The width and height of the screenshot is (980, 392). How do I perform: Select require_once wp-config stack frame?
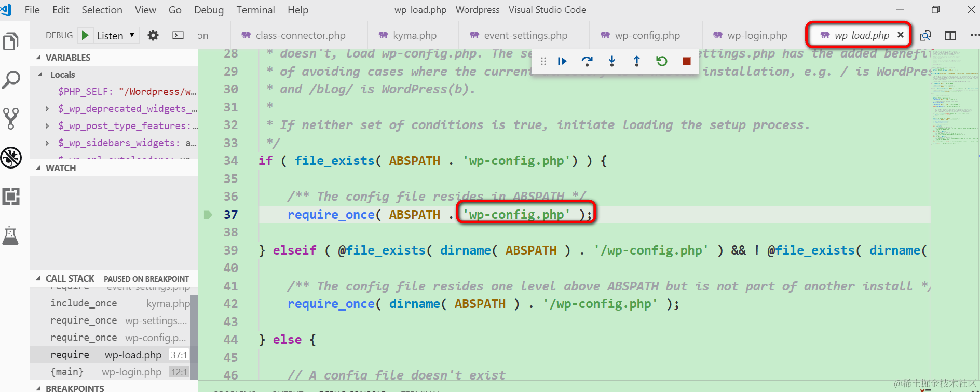[x=110, y=338]
